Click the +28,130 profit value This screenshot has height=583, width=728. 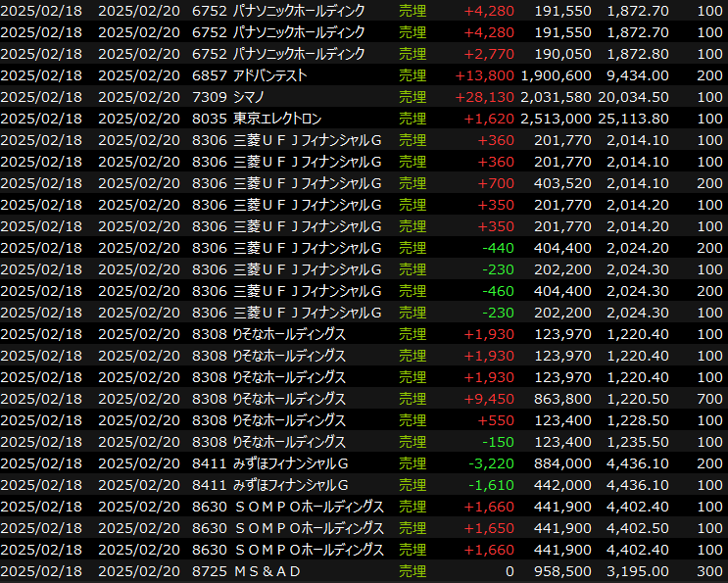(485, 97)
